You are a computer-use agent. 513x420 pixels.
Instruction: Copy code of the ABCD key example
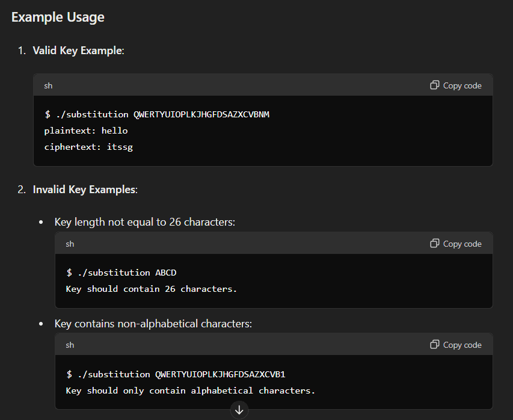(456, 244)
